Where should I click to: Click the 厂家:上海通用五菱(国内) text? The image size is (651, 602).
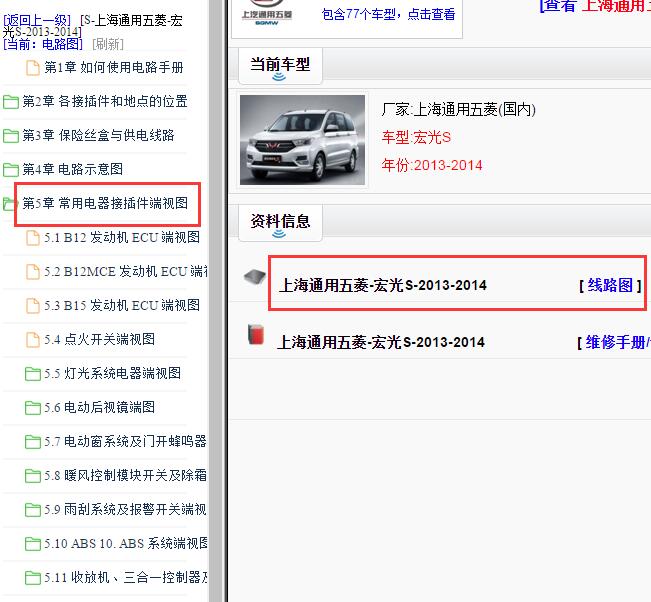tap(458, 110)
